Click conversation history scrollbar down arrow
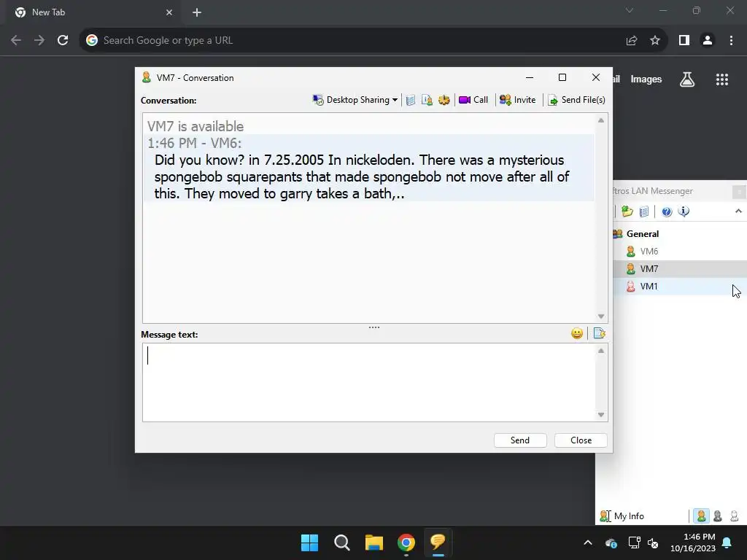 pyautogui.click(x=601, y=316)
